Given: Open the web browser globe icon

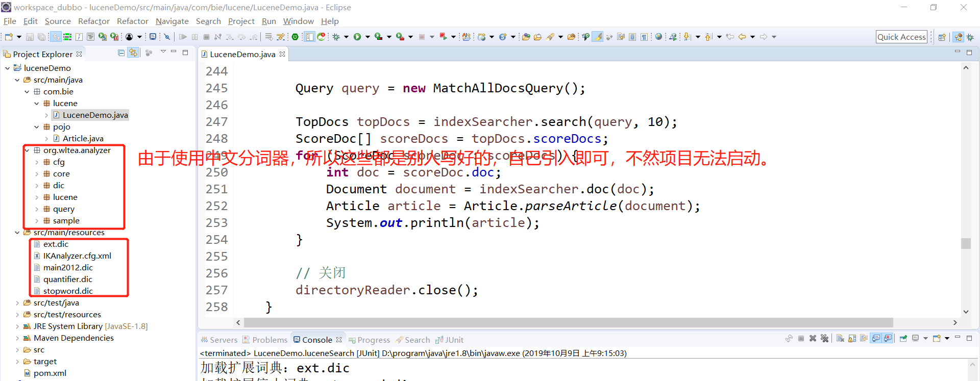Looking at the screenshot, I should click(x=658, y=37).
